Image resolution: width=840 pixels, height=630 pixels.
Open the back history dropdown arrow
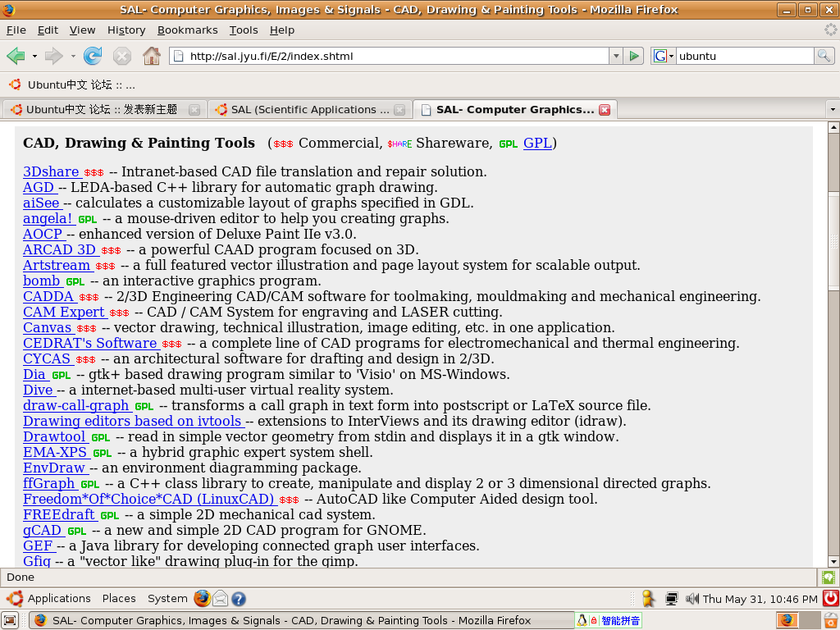tap(34, 56)
